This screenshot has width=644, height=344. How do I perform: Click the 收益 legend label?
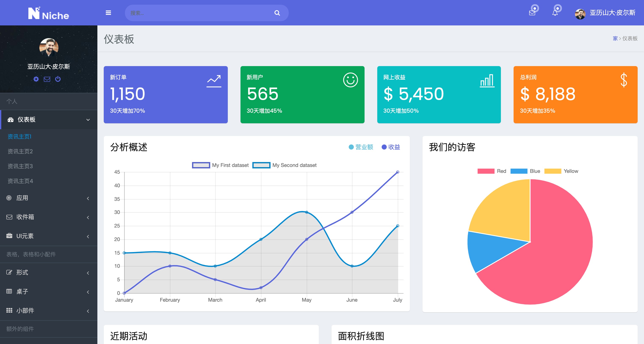[391, 147]
